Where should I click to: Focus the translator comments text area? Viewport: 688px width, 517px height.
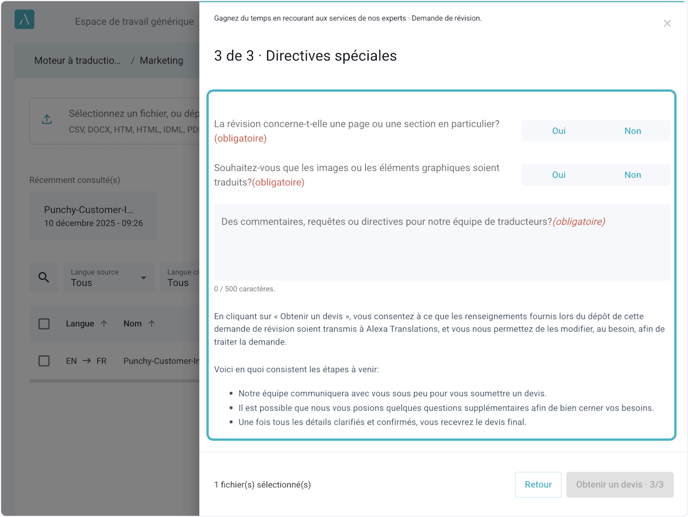(x=441, y=250)
